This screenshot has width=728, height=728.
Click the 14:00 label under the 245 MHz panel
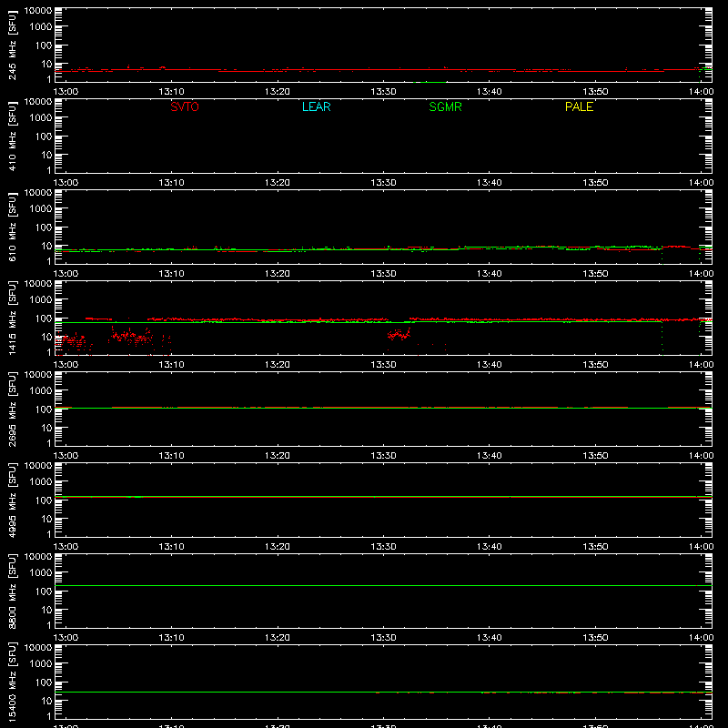coord(701,92)
